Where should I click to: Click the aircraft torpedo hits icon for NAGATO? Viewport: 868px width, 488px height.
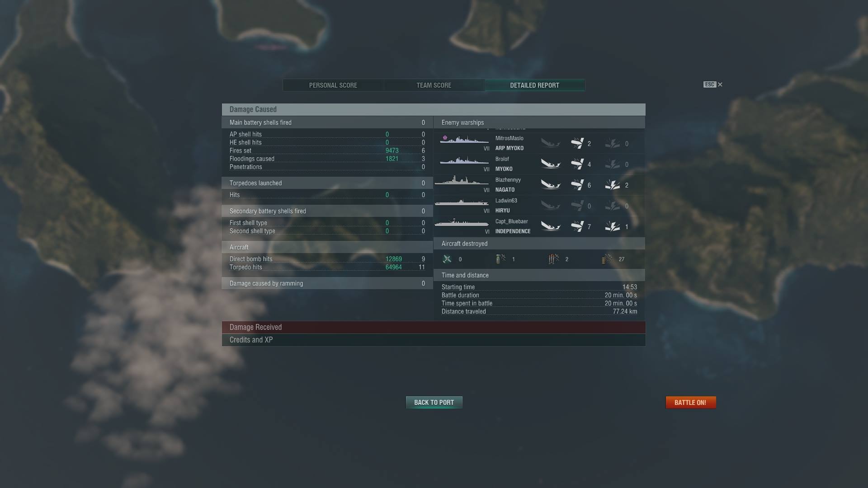(577, 185)
